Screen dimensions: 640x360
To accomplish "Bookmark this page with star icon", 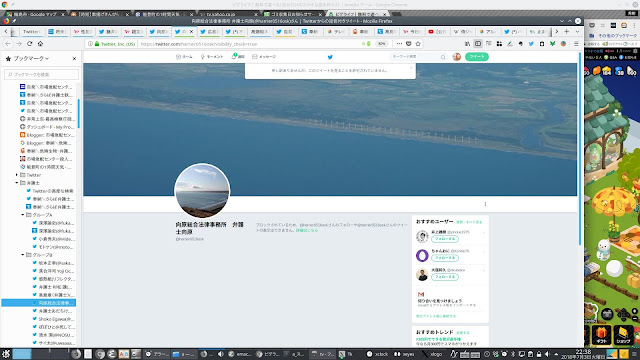I will (418, 44).
